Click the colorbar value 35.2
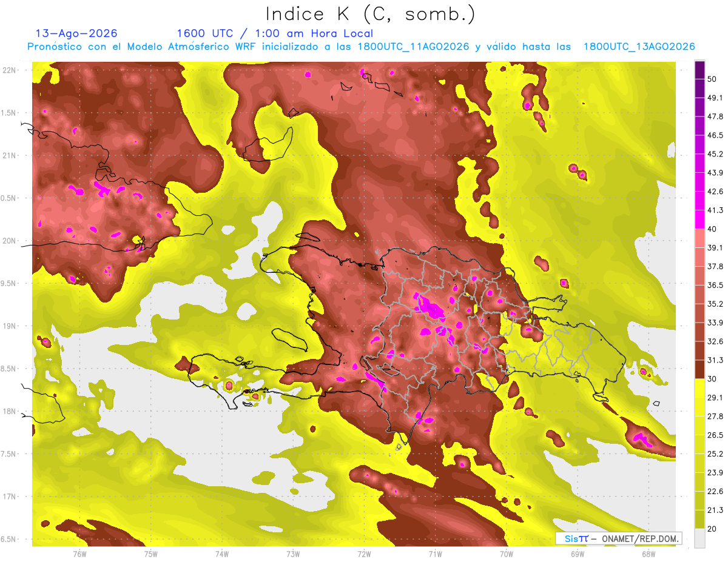The width and height of the screenshot is (728, 562). 715,304
